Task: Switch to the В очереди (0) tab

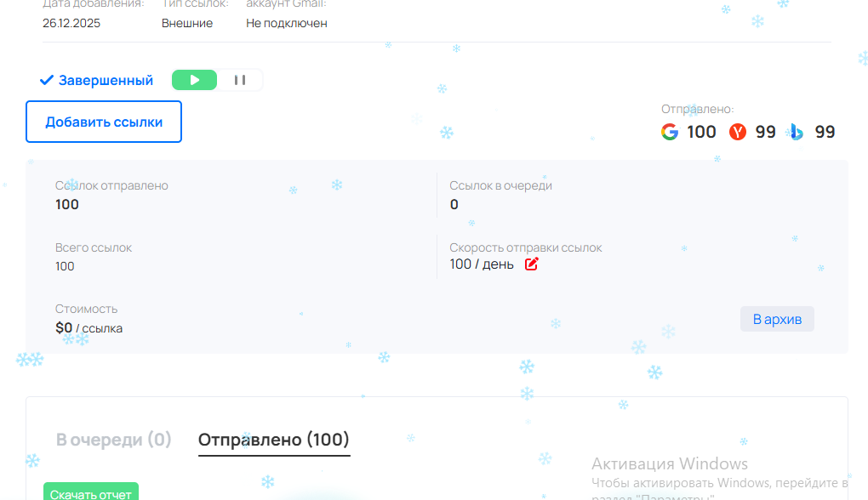Action: 114,440
